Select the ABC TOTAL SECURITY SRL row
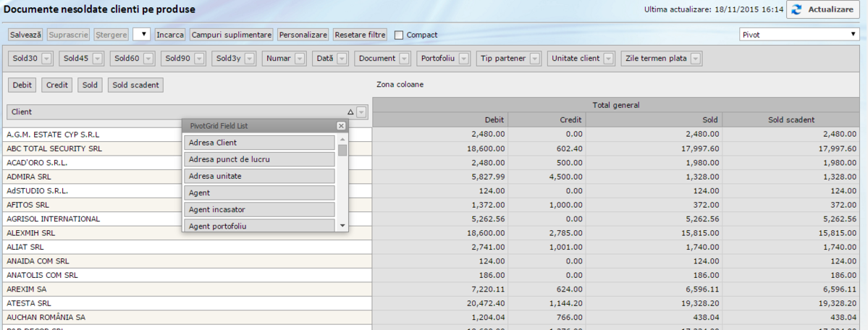Image resolution: width=868 pixels, height=330 pixels. click(54, 148)
